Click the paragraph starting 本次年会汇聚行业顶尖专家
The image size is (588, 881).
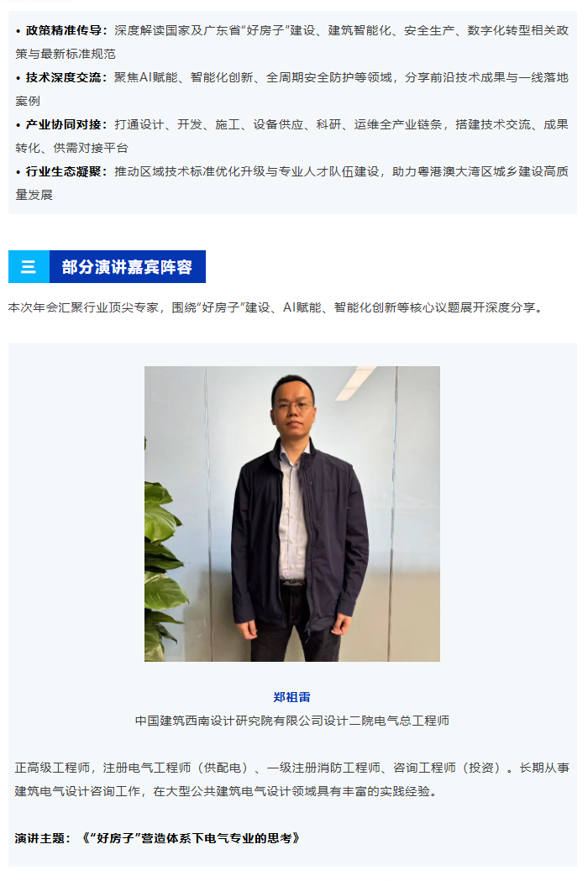coord(276,307)
